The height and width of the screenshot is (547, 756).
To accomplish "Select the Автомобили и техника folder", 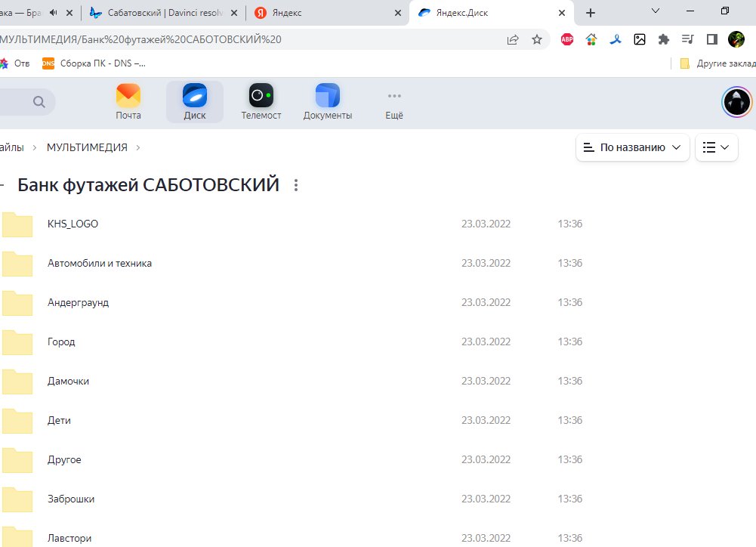I will [x=99, y=263].
